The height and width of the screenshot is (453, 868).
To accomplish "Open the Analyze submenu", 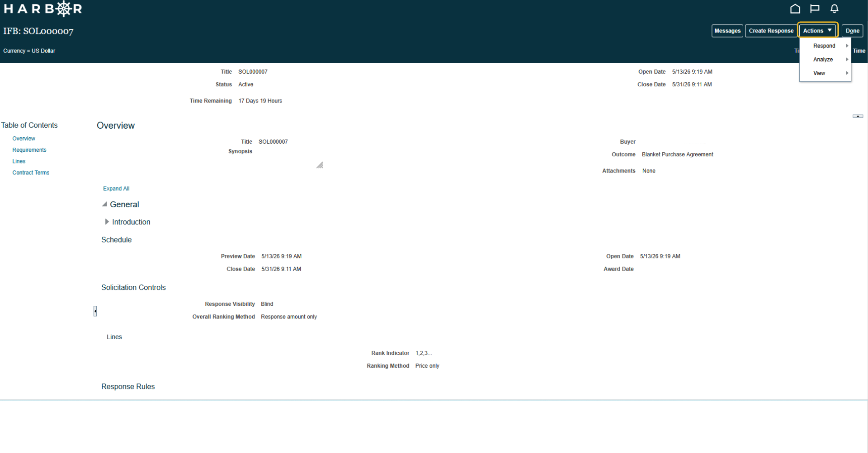I will point(825,59).
